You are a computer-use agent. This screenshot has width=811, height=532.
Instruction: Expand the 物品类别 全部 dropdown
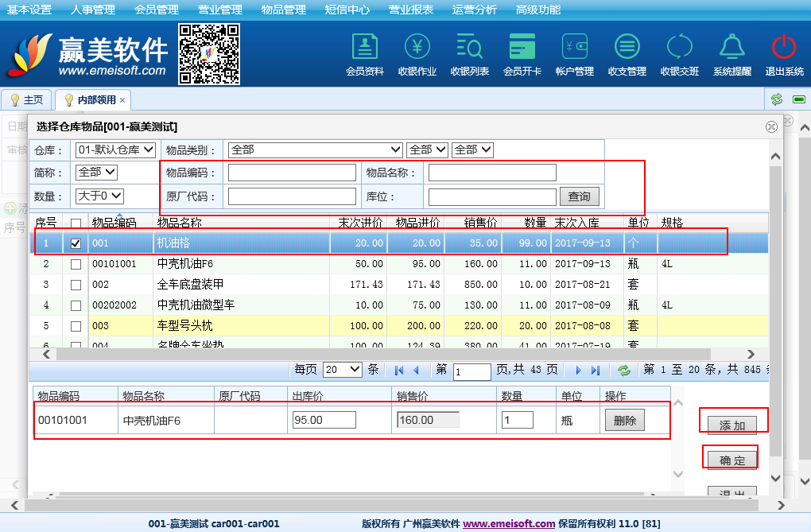point(315,150)
